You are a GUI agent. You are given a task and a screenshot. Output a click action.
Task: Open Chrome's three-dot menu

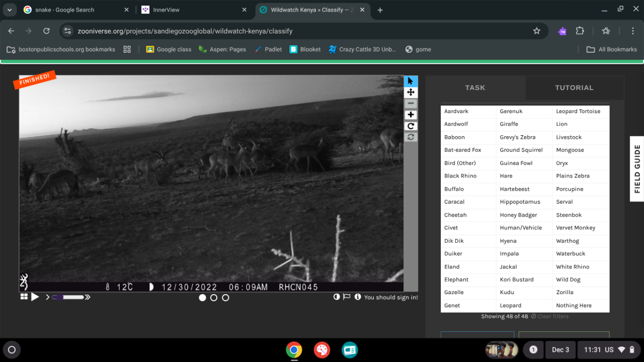pyautogui.click(x=633, y=31)
